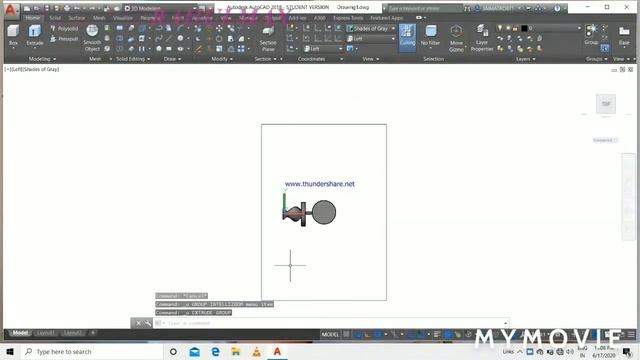Click the black layer color swatch
This screenshot has width=640, height=360.
(x=524, y=28)
